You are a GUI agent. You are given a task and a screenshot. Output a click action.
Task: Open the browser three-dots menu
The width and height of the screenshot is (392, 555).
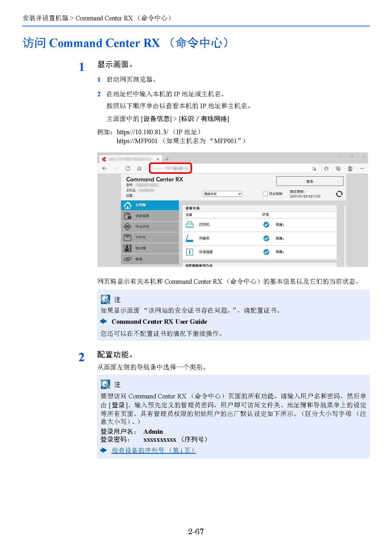[x=362, y=168]
